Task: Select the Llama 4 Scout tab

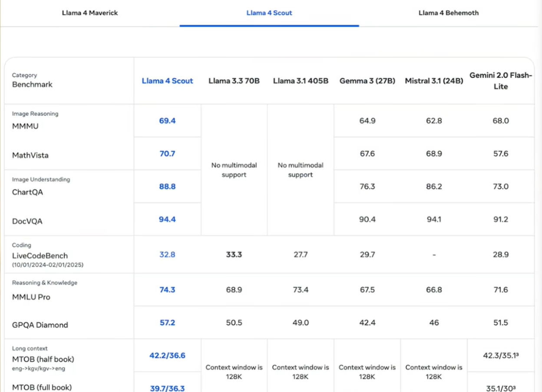Action: tap(269, 13)
